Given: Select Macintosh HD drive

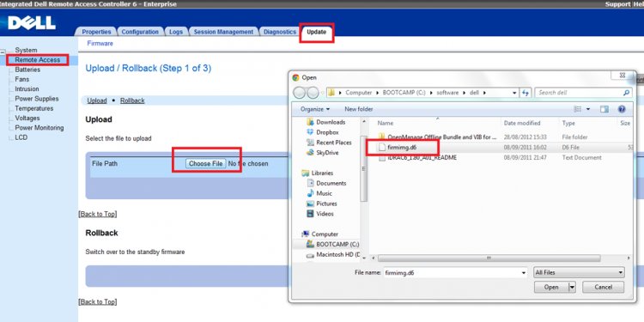Looking at the screenshot, I should click(333, 255).
